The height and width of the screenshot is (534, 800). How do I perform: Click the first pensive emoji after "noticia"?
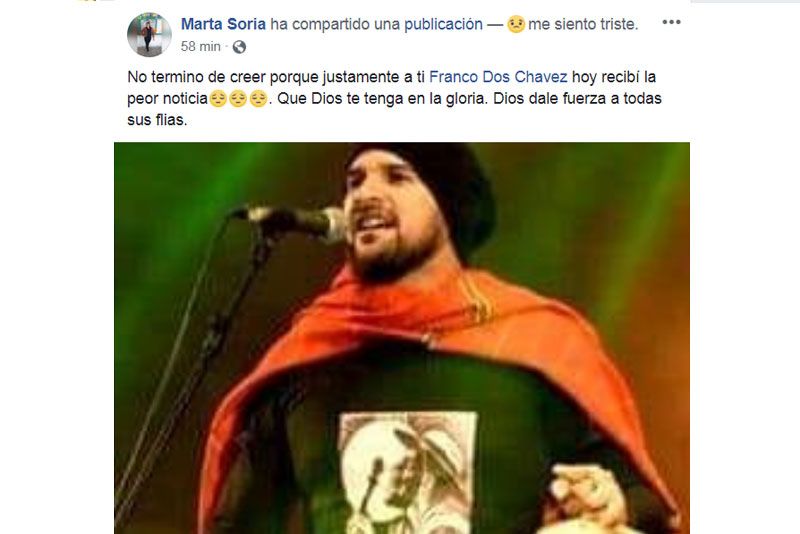pyautogui.click(x=218, y=98)
